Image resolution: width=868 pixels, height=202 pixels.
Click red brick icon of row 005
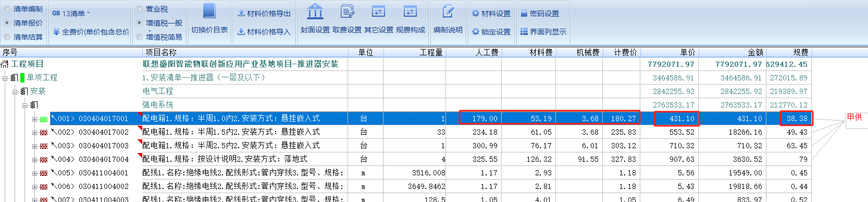point(44,173)
